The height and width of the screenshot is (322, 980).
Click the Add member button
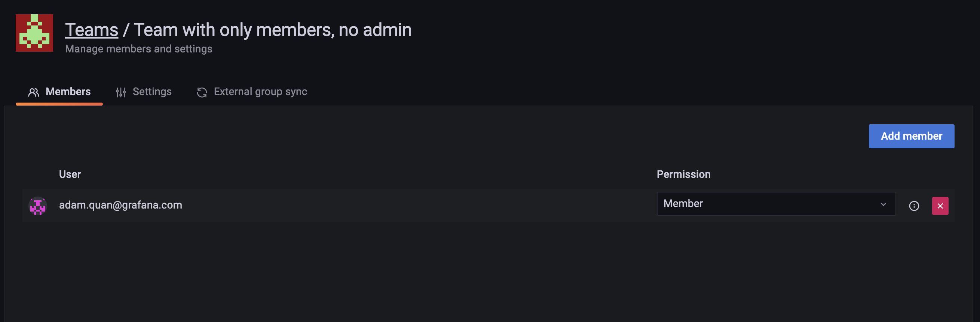click(912, 136)
